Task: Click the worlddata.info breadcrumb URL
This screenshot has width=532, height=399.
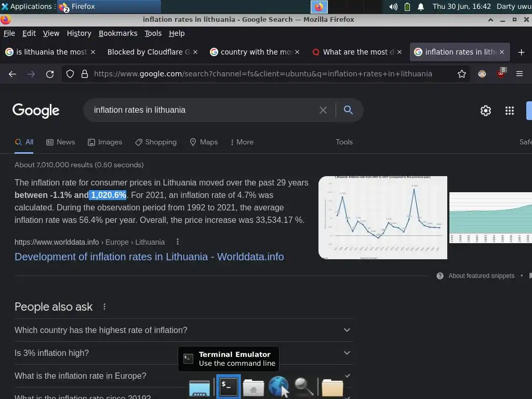Action: [x=89, y=242]
